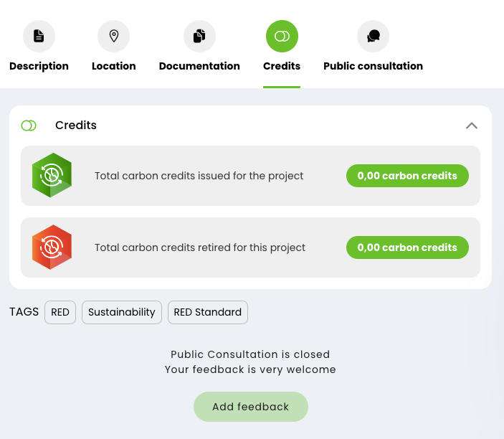Click the RED tag

coord(60,312)
